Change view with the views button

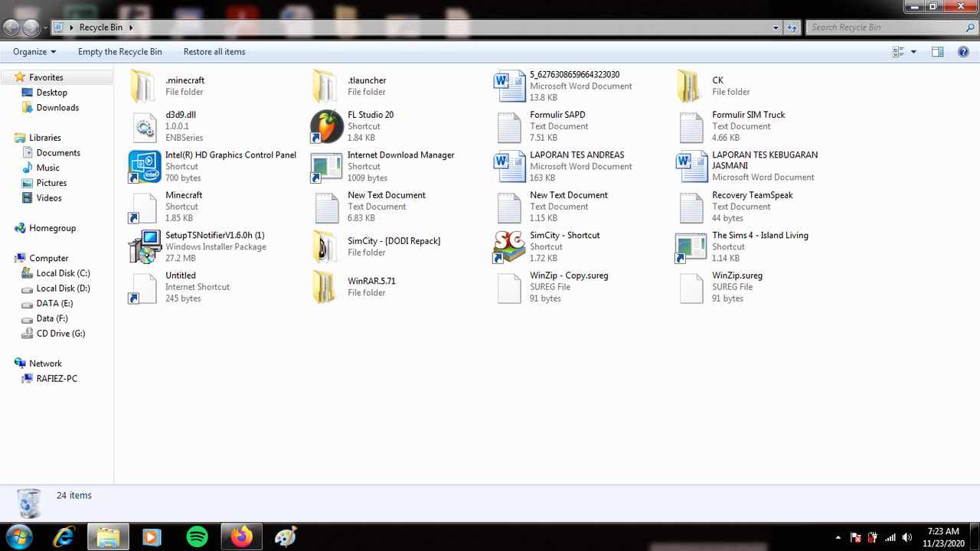[x=899, y=52]
